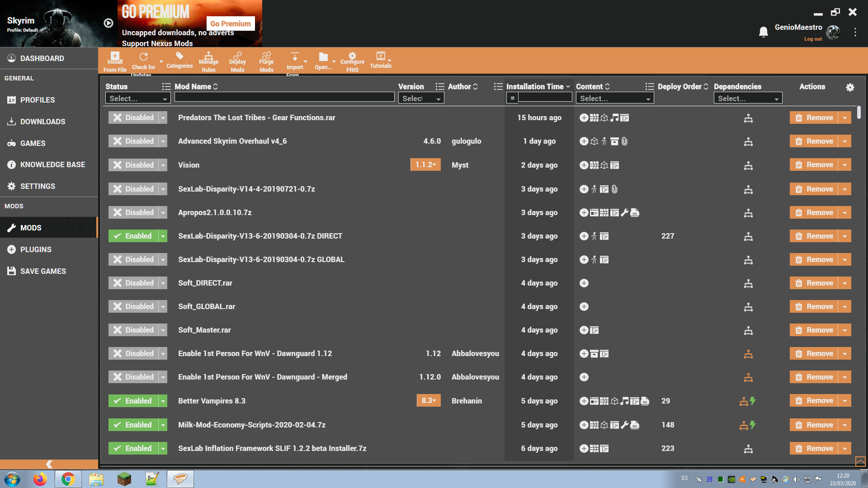Launch Firefox from the taskbar

[x=40, y=479]
